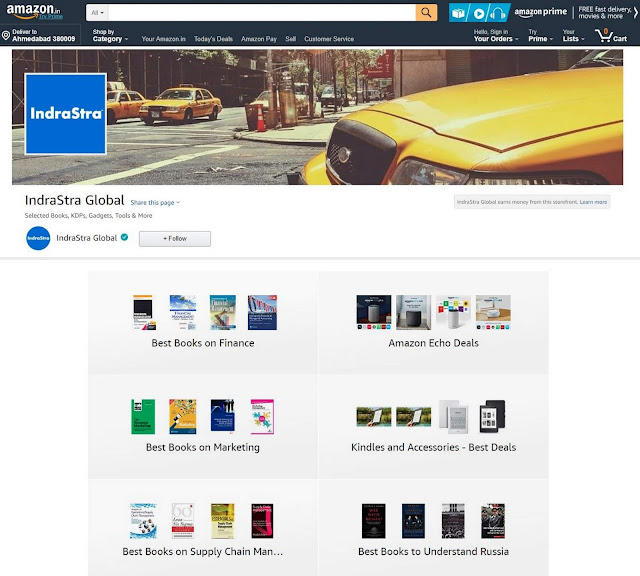Click the Amazon.in logo
Viewport: 640px width, 576px height.
[x=33, y=9]
